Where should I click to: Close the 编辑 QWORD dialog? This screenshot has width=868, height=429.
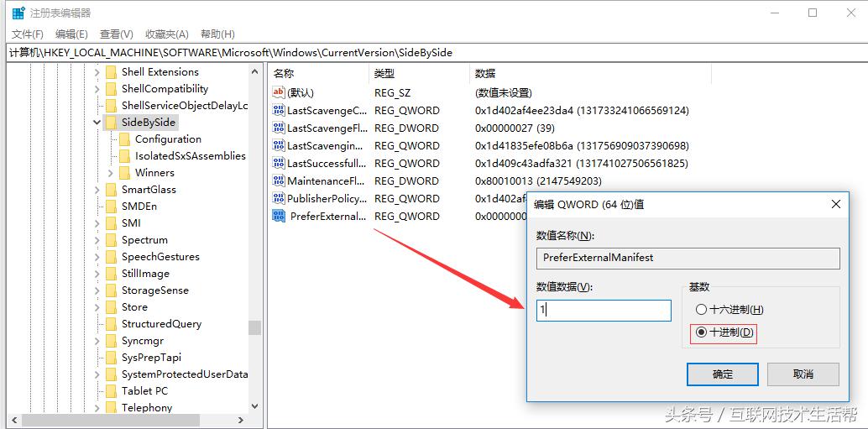(835, 204)
